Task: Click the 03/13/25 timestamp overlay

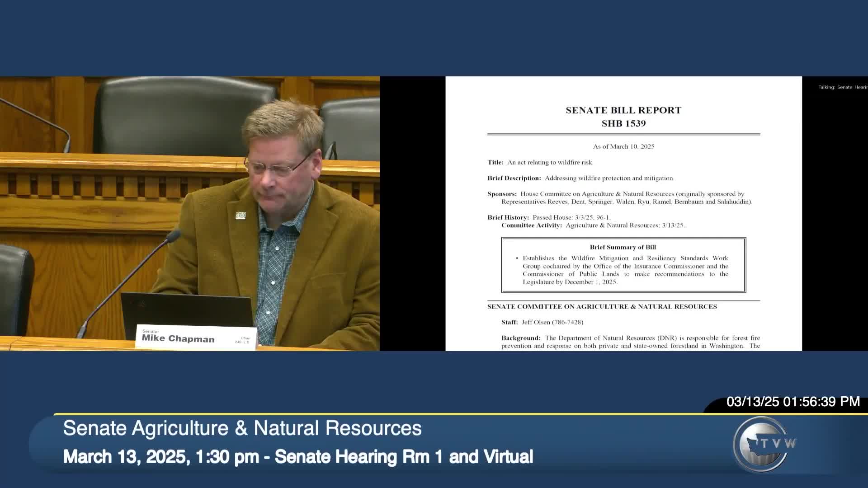Action: pyautogui.click(x=793, y=402)
